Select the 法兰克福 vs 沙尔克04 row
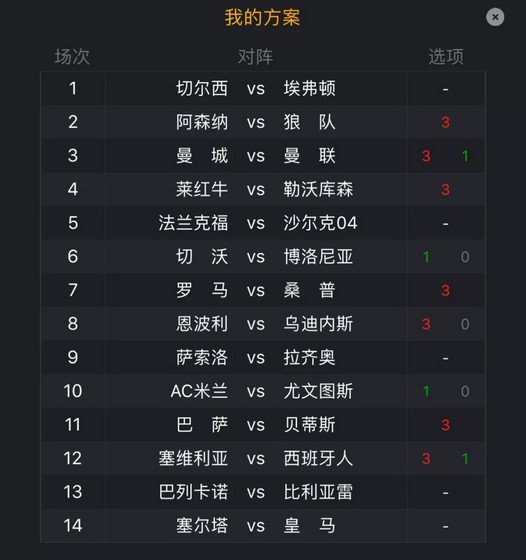The width and height of the screenshot is (526, 560). point(263,223)
